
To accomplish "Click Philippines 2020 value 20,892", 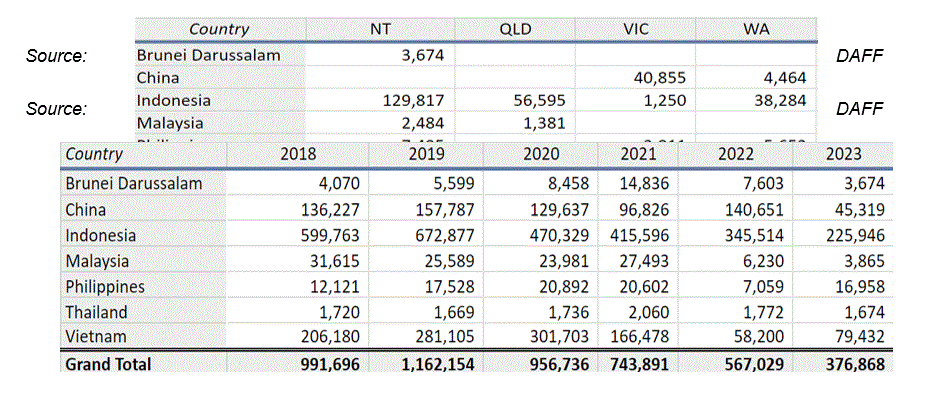I will (565, 286).
